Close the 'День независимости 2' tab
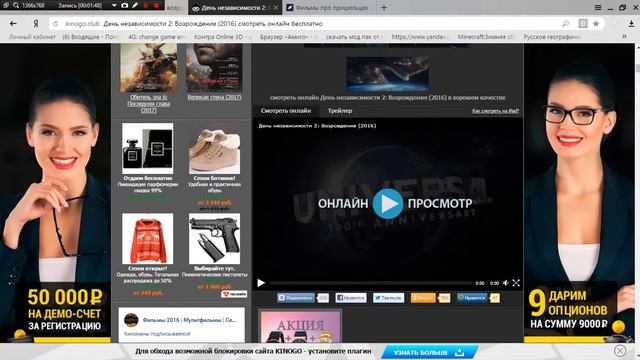 click(x=276, y=8)
